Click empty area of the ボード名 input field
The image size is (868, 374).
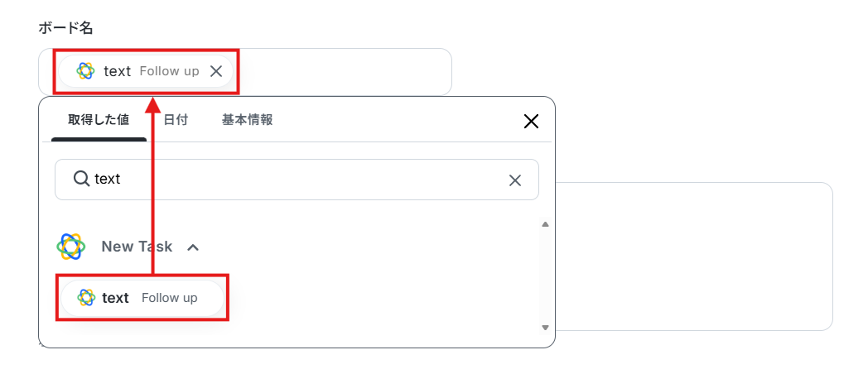pos(343,71)
